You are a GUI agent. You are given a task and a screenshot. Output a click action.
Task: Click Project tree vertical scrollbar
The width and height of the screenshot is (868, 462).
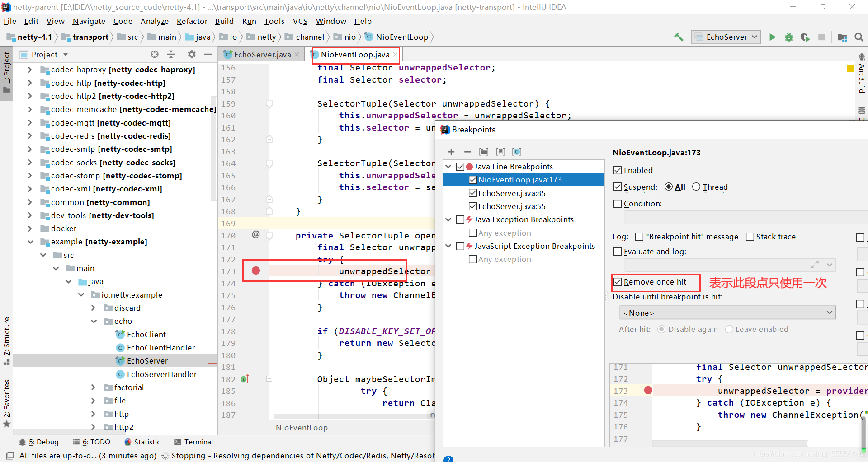click(213, 148)
